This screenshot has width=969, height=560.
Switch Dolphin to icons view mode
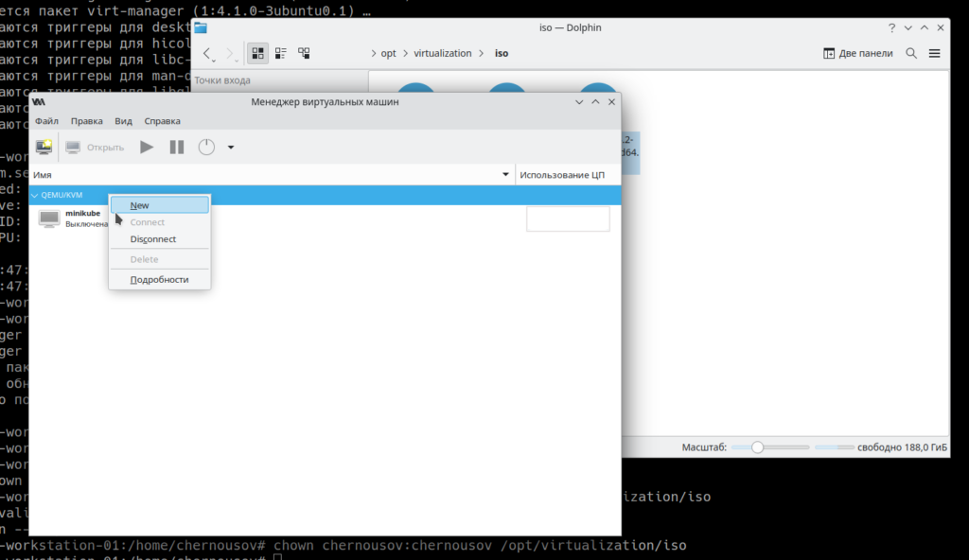coord(257,53)
